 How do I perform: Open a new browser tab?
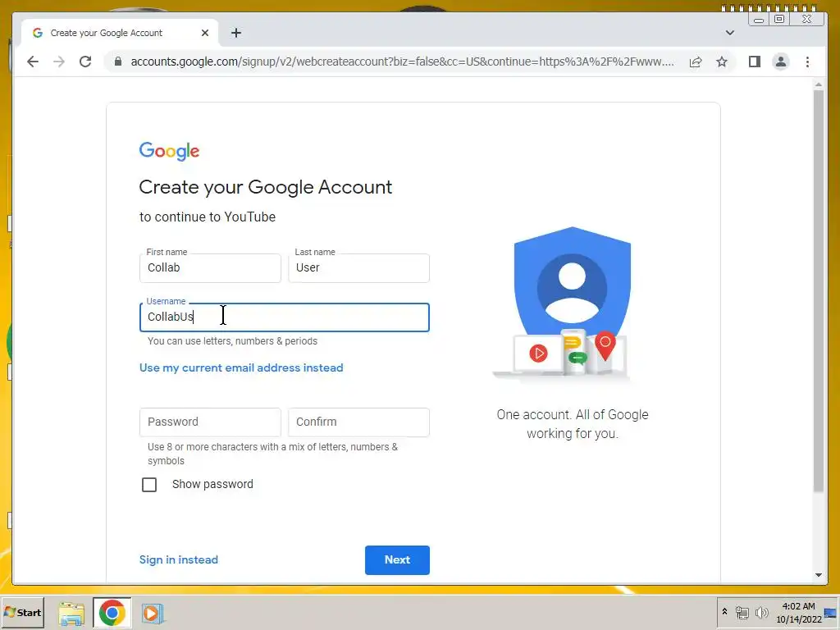[x=236, y=33]
